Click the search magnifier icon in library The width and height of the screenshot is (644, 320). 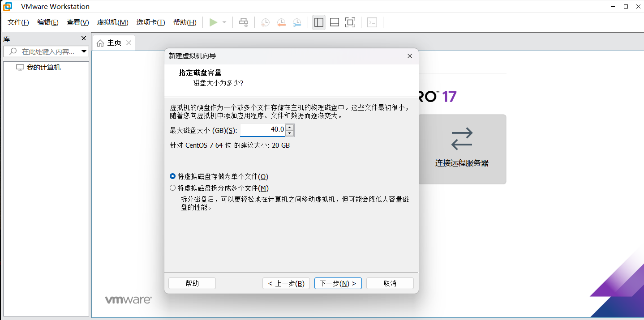(x=13, y=51)
